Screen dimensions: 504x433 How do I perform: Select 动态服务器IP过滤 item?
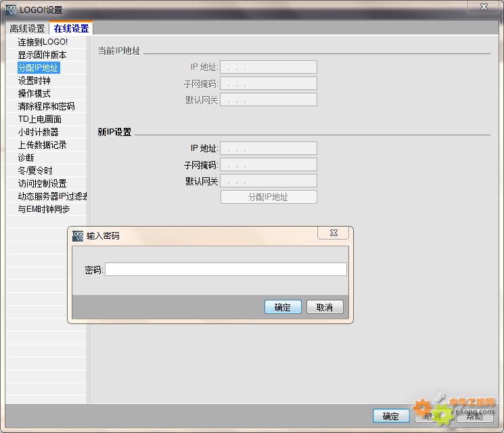pos(52,196)
